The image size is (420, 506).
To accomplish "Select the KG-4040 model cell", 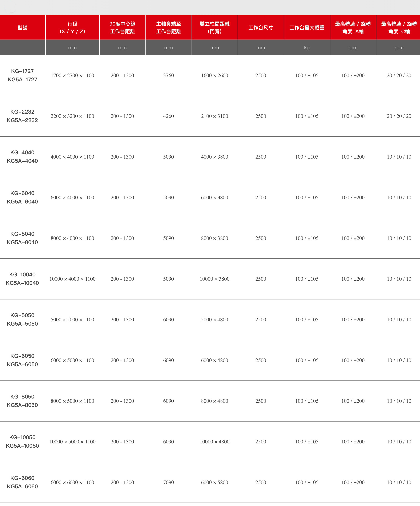I will 22,157.
